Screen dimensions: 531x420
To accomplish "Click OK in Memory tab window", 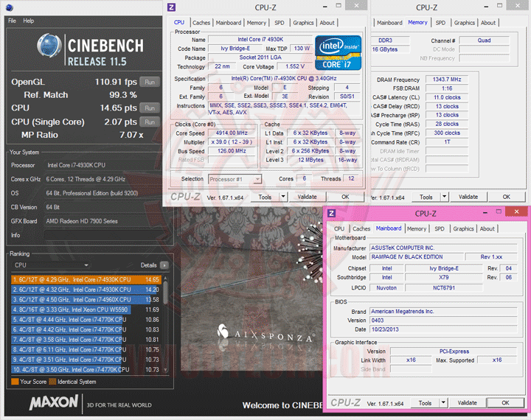I will click(x=506, y=197).
